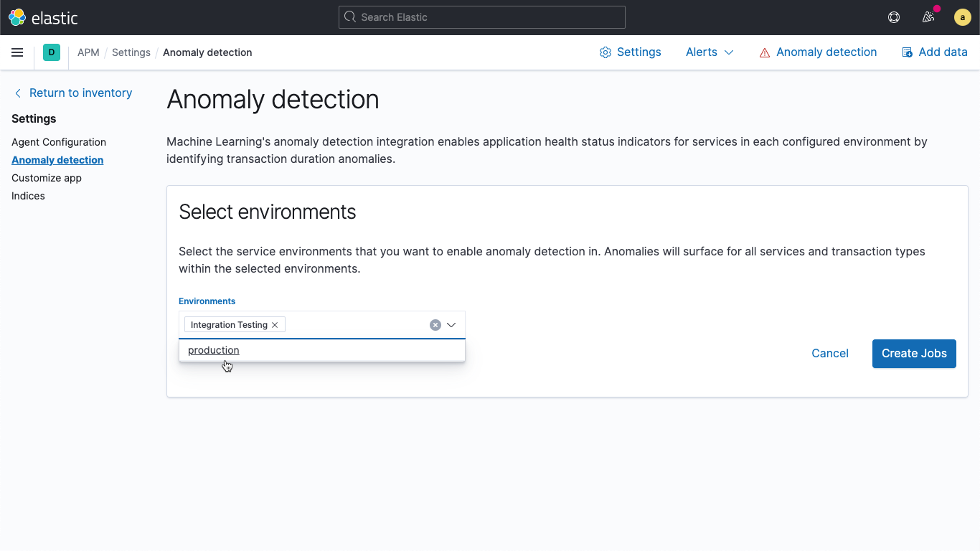This screenshot has height=551, width=980.
Task: Select Anomaly detection in sidebar
Action: pyautogui.click(x=57, y=160)
